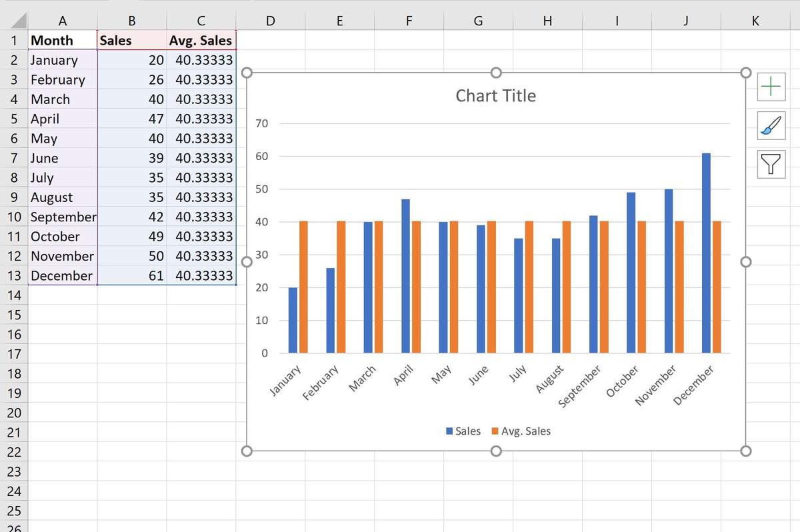Screen dimensions: 800x532
Task: Select row 14 header
Action: (13, 295)
